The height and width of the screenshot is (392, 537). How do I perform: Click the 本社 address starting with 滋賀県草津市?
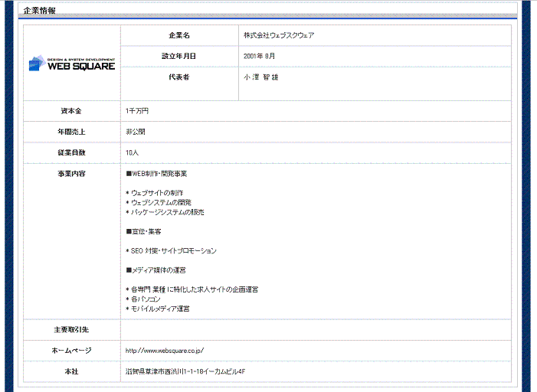click(185, 371)
